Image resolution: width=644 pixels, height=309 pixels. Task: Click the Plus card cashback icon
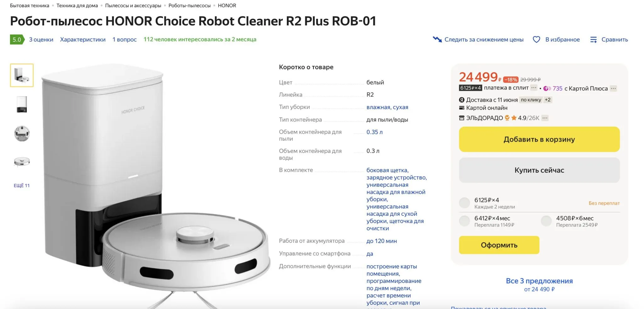547,89
